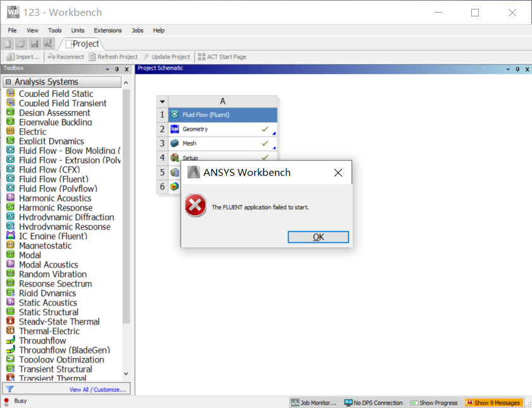Click OK in the ANSYS Workbench error dialog
Viewport: 532px width, 408px height.
318,237
